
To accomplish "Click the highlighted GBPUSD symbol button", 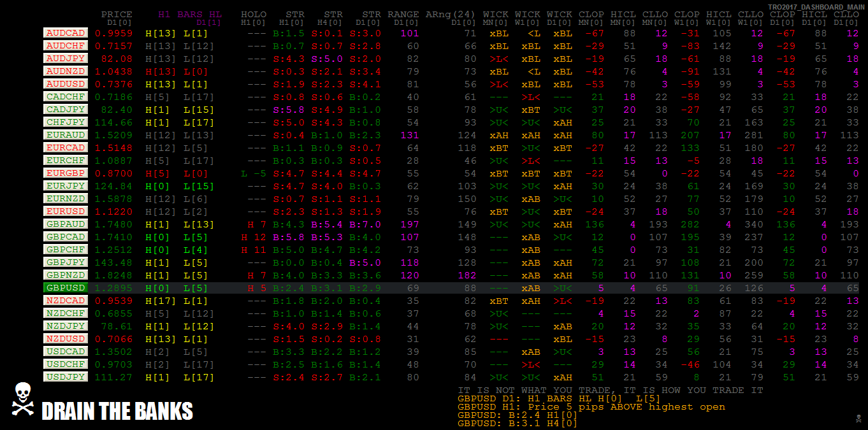I will point(66,287).
